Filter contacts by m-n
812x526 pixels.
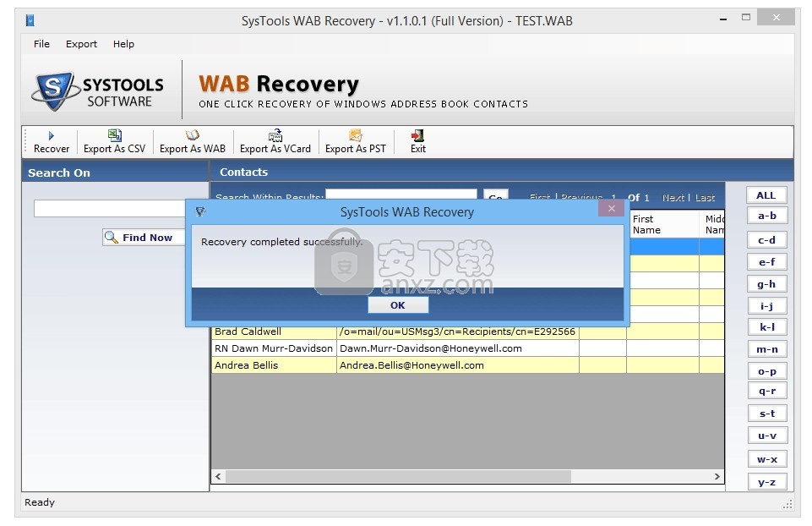pos(767,349)
